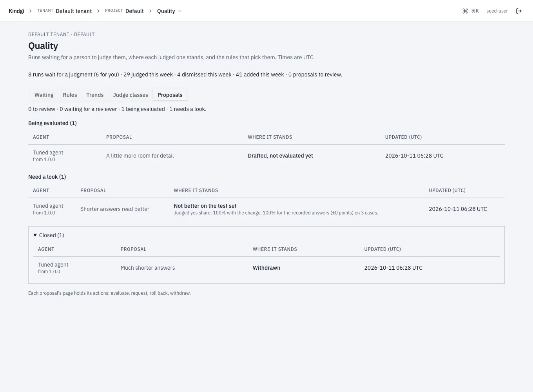This screenshot has width=533, height=392.
Task: Select the Proposals tab
Action: [x=170, y=95]
